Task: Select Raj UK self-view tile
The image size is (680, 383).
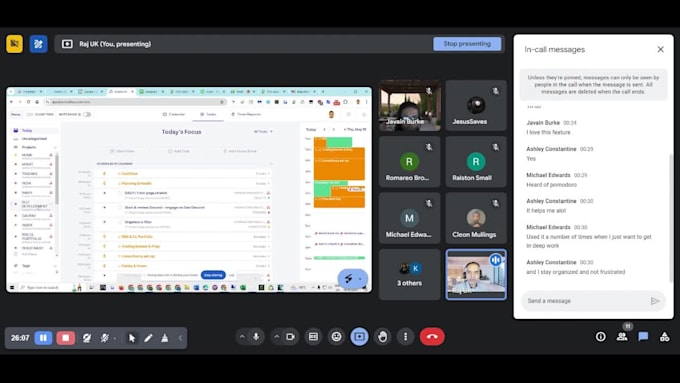Action: click(x=476, y=275)
